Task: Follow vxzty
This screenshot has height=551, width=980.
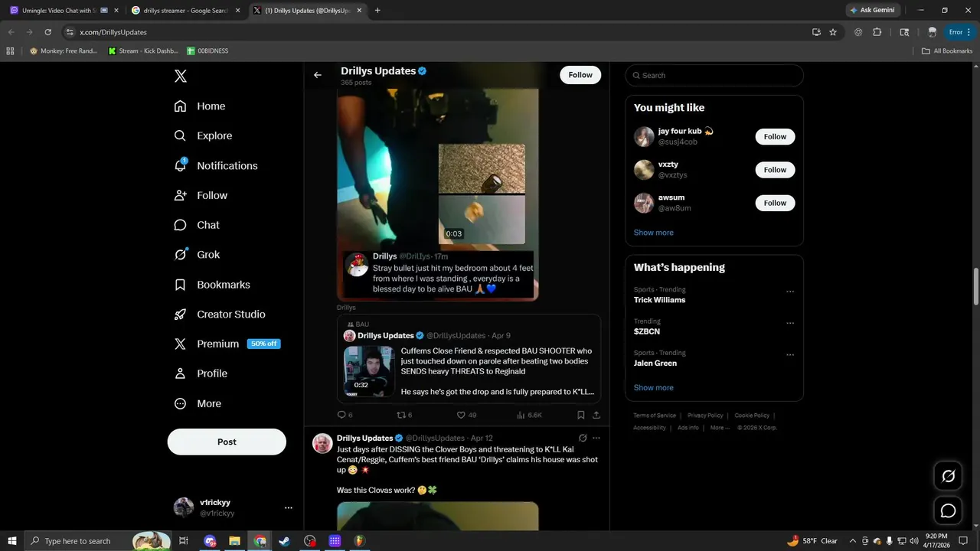Action: [x=775, y=170]
